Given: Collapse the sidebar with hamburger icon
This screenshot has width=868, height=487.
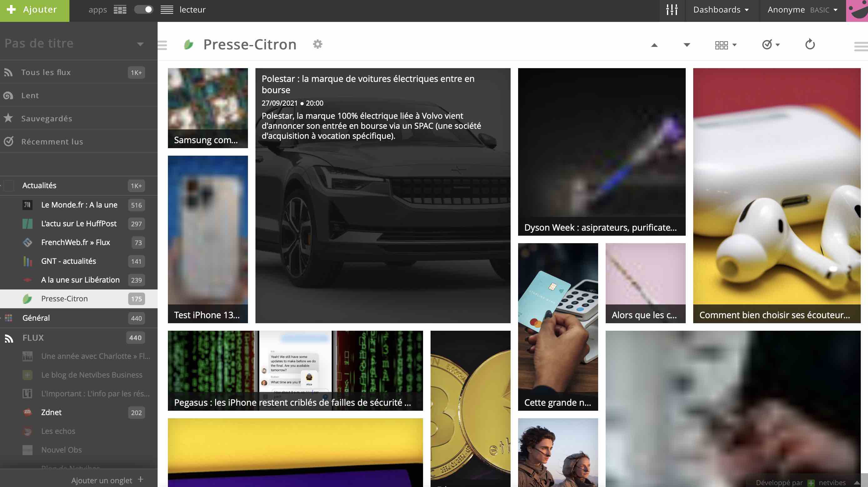Looking at the screenshot, I should 162,45.
